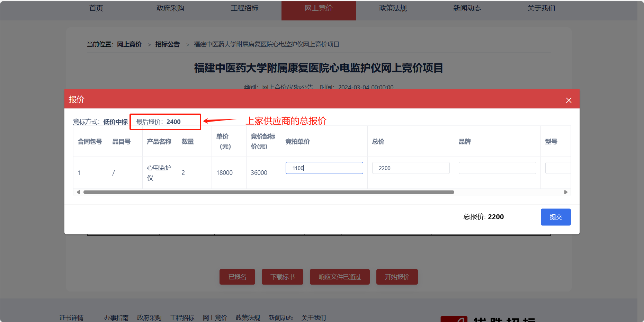Click the 已报名 button

[237, 277]
